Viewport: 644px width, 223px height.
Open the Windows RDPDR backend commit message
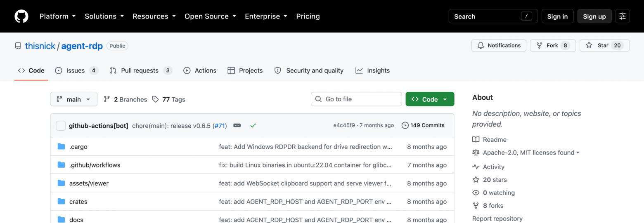tap(305, 147)
